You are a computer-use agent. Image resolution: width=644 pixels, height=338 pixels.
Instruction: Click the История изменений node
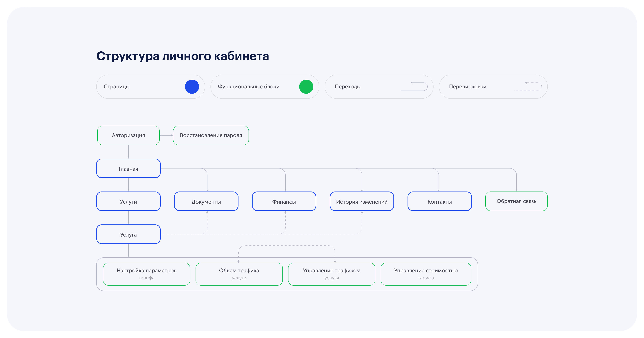point(362,202)
